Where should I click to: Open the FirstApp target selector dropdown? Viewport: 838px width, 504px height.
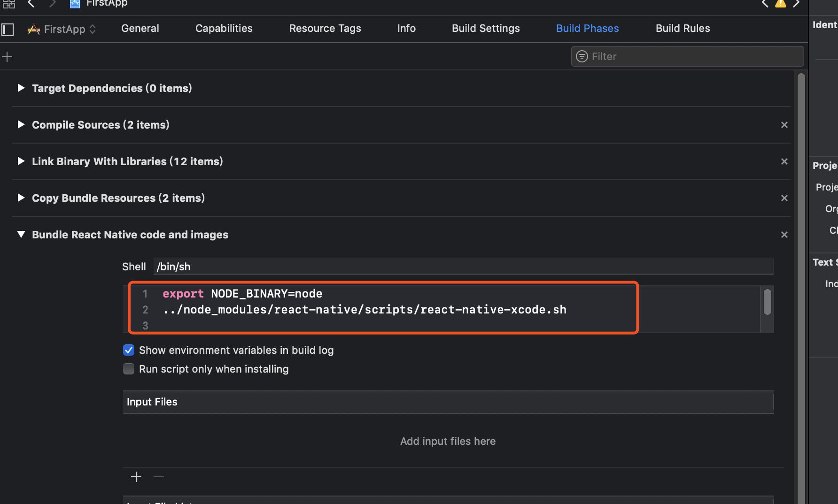(62, 29)
